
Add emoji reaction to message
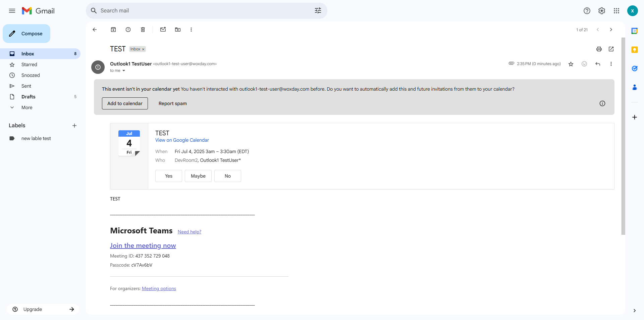584,64
